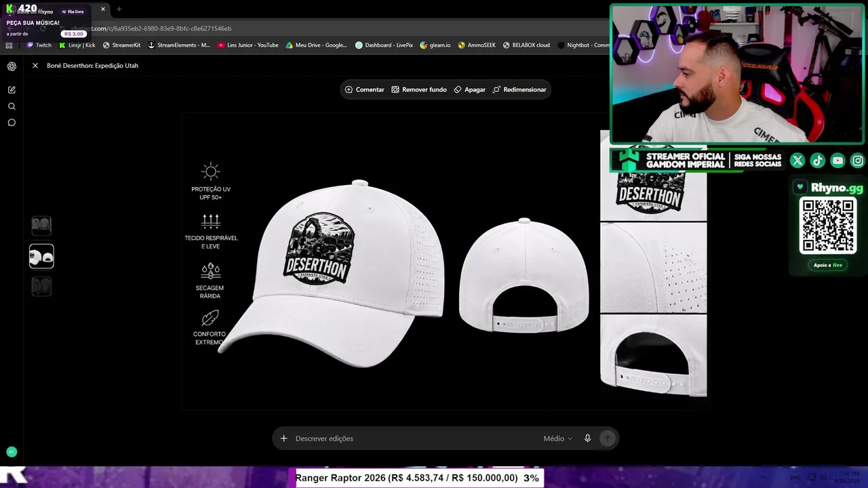The height and width of the screenshot is (488, 868).
Task: Click the breathable fabric arrows icon
Action: click(x=211, y=221)
